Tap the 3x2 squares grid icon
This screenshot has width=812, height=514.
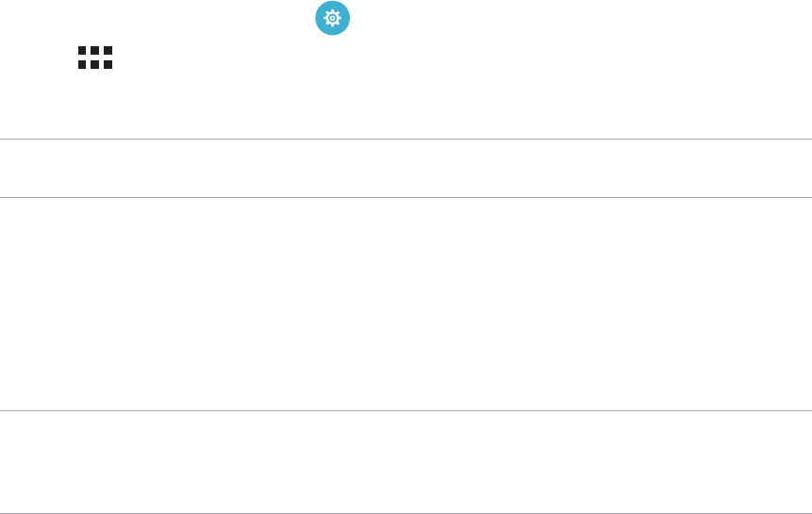point(95,58)
